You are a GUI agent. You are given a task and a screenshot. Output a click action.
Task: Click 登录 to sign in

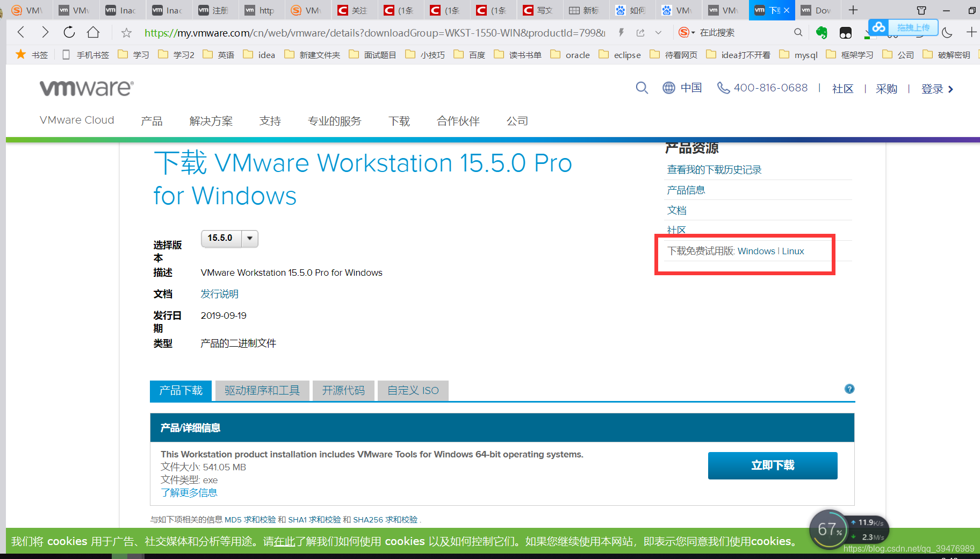(938, 89)
